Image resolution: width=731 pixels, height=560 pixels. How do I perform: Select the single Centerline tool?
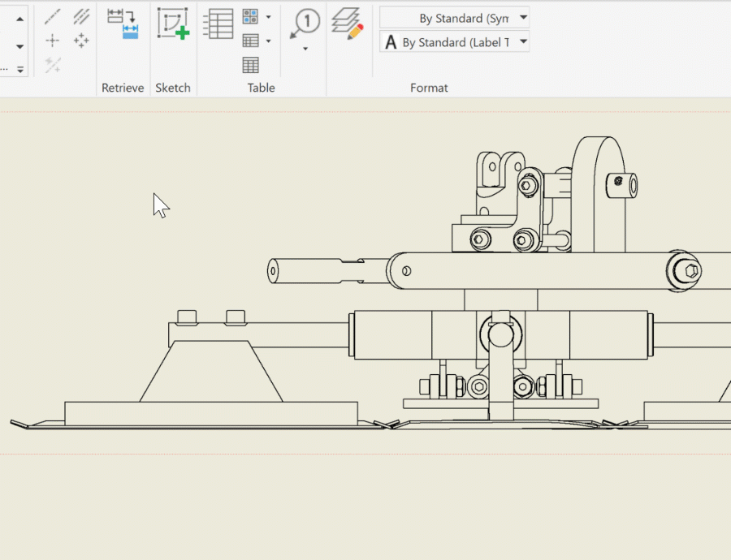click(53, 16)
